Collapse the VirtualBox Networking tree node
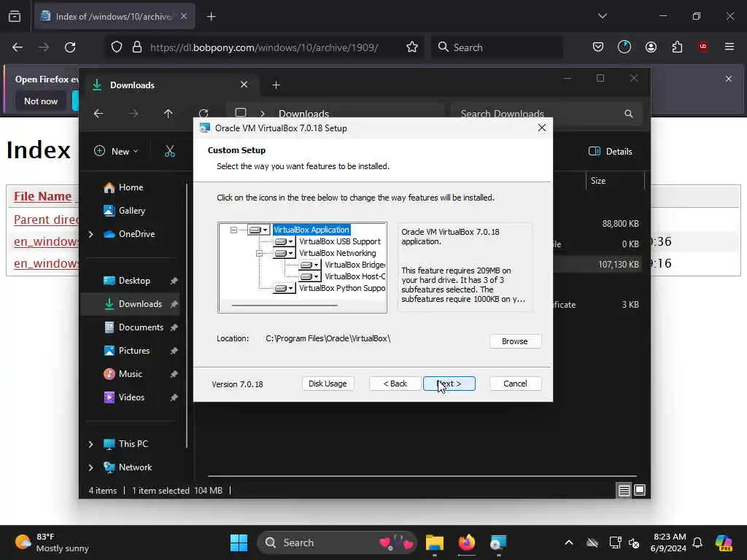 259,253
